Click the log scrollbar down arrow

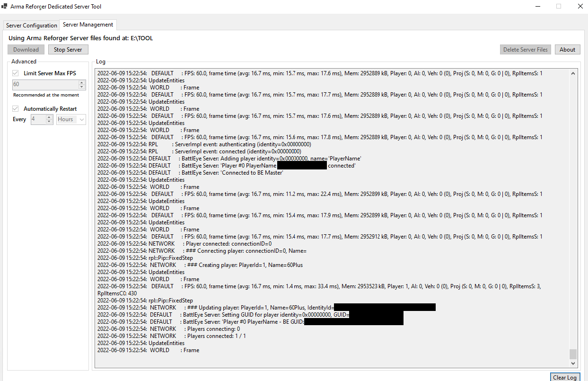click(573, 364)
